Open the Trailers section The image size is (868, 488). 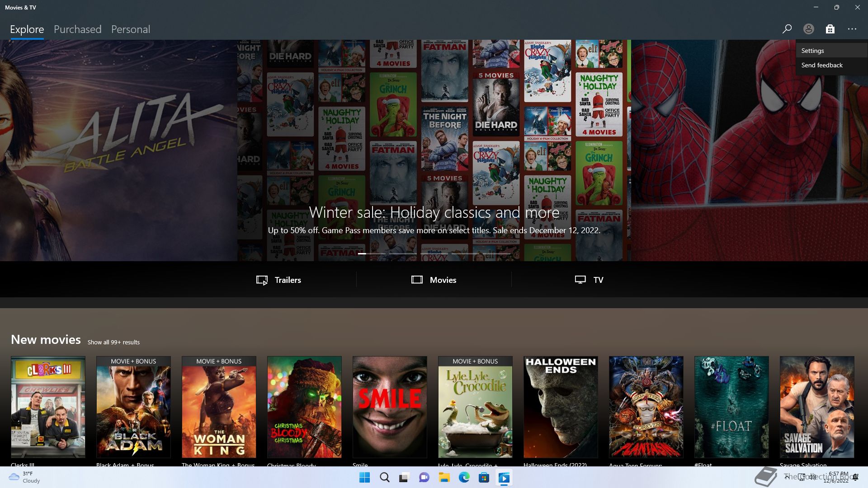pos(278,280)
